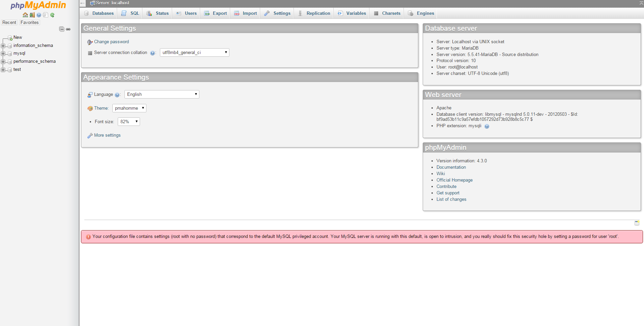Click the test database cylinder icon
This screenshot has width=644, height=326.
pos(10,70)
